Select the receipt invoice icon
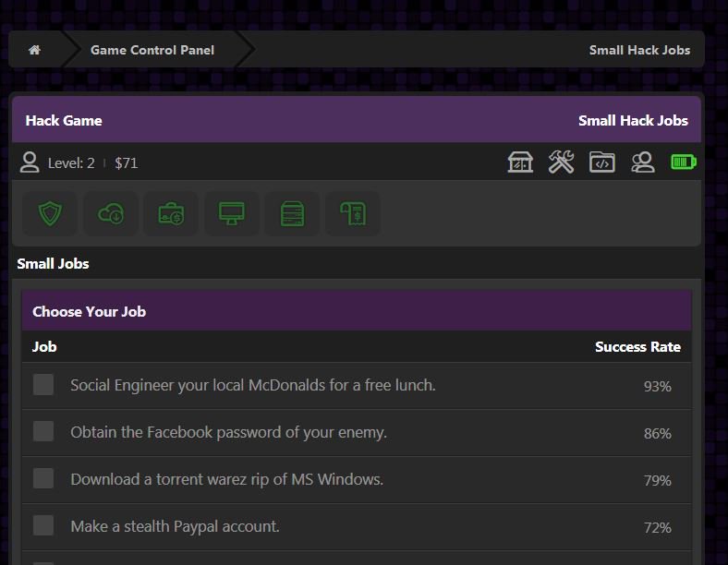Image resolution: width=728 pixels, height=565 pixels. (x=353, y=213)
